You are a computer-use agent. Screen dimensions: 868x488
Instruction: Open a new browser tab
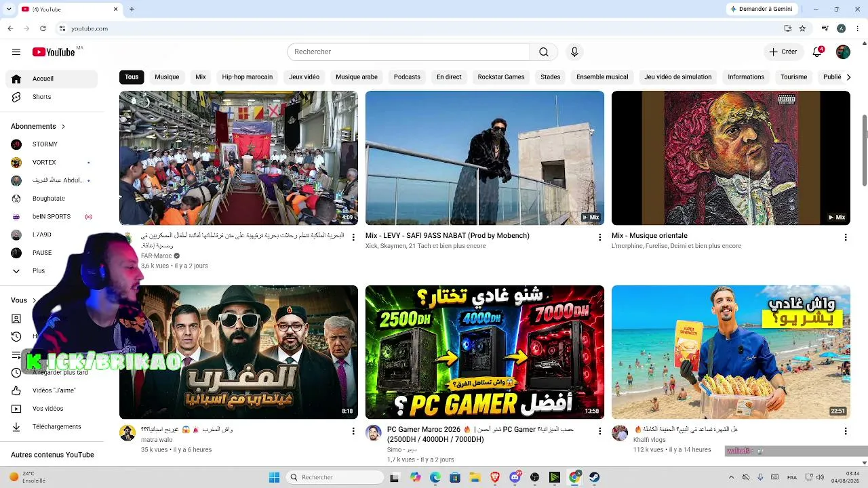point(132,9)
